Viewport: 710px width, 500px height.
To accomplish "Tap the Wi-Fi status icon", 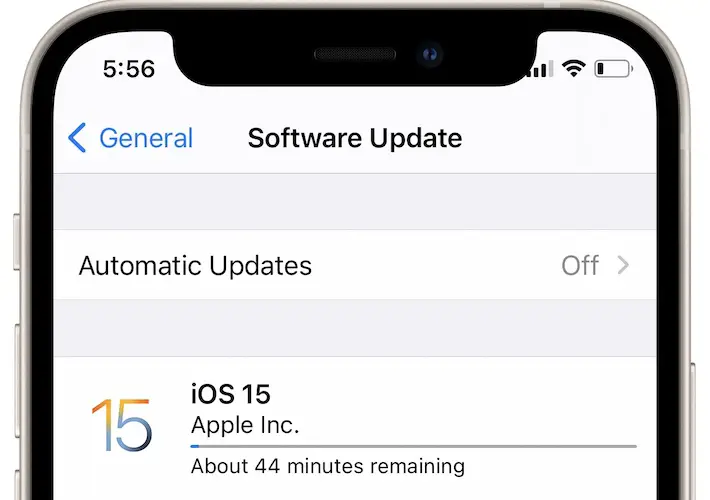I will click(x=573, y=69).
